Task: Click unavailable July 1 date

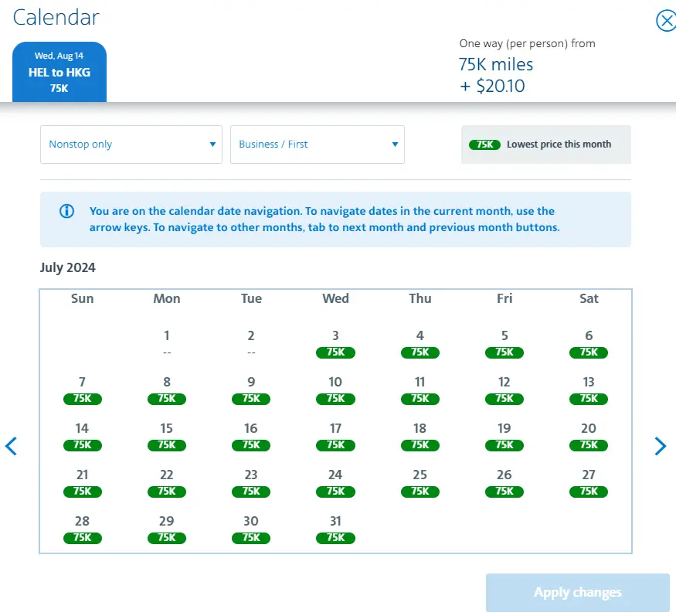Action: click(167, 343)
